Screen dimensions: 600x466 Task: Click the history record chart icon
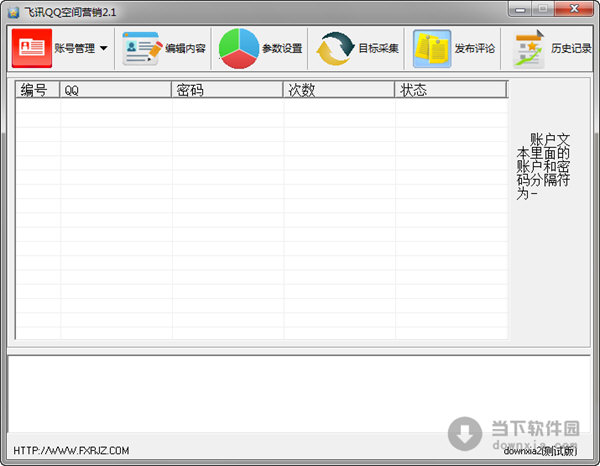(x=529, y=49)
